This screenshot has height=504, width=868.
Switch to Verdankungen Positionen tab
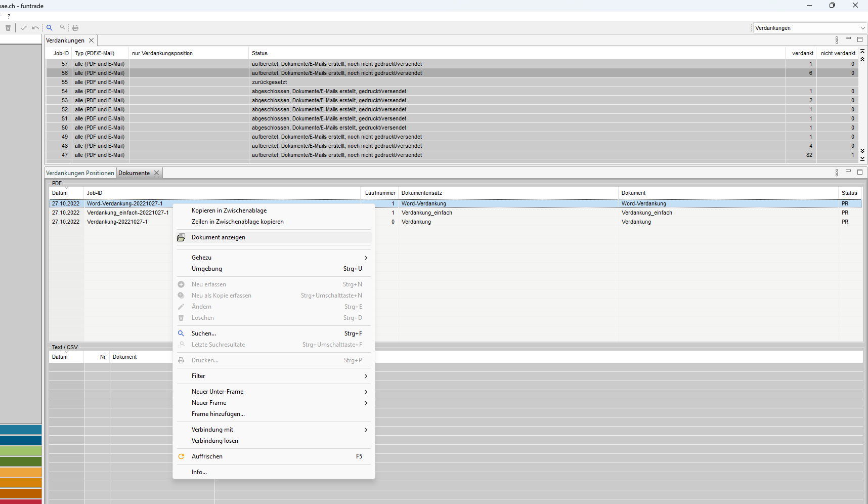80,173
